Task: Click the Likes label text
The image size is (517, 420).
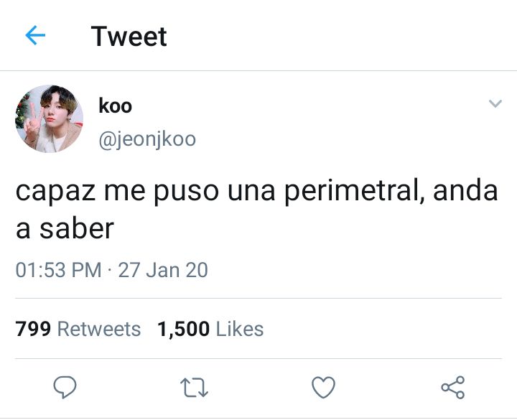Action: [240, 329]
